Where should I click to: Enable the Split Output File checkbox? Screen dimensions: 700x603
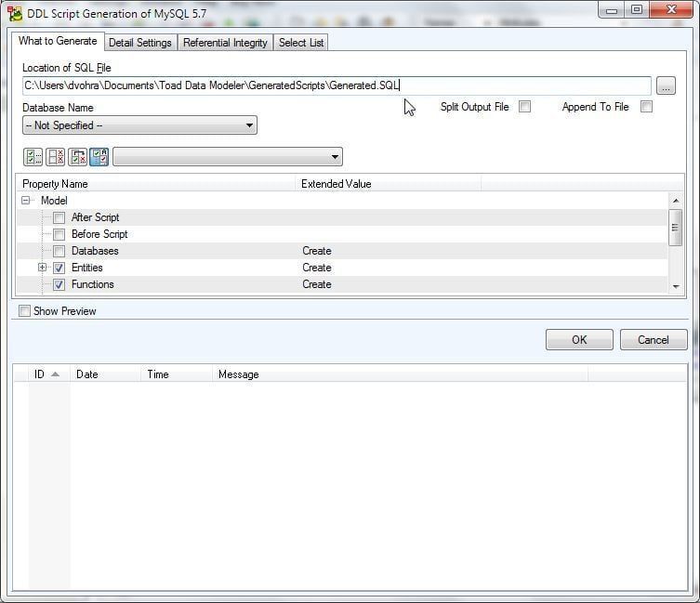(525, 107)
